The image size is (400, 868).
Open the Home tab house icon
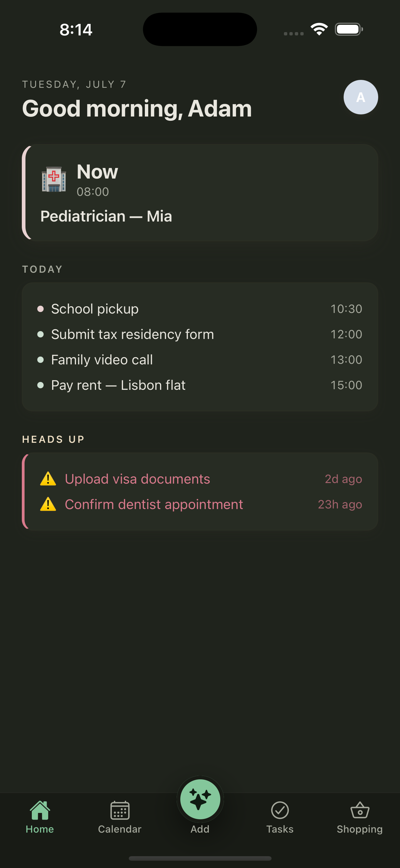click(x=40, y=810)
